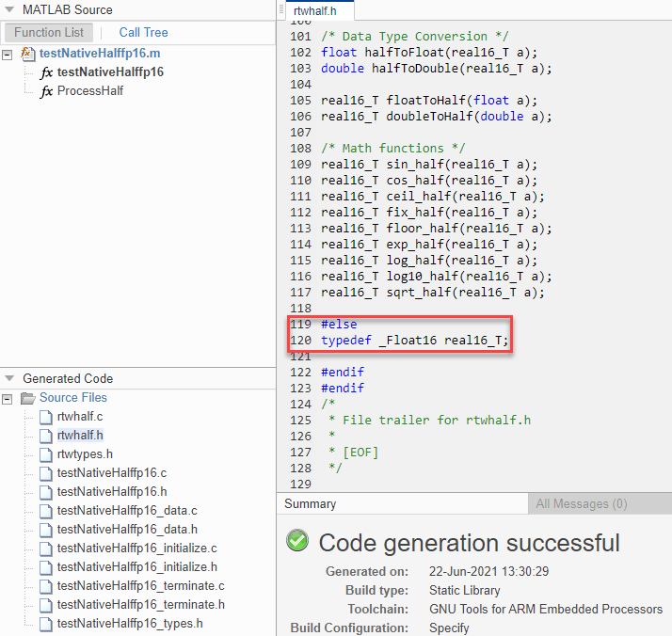Click the Toolchain value GNU Tools for ARM
This screenshot has width=672, height=636.
(x=546, y=609)
